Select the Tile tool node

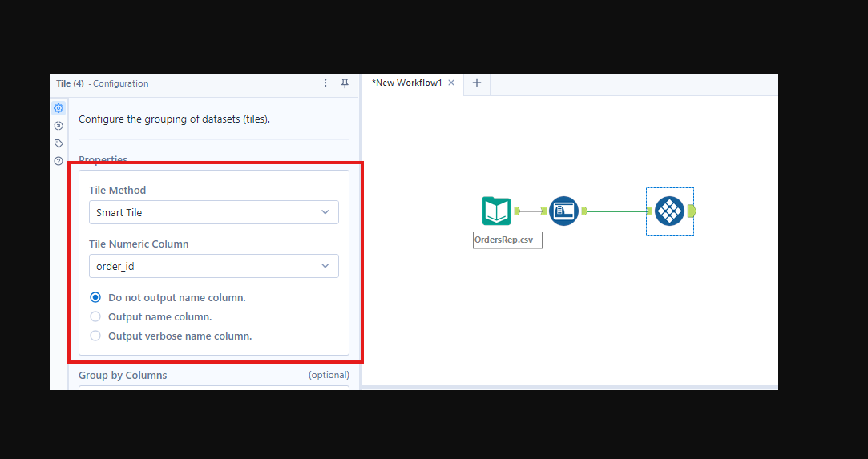[x=669, y=211]
